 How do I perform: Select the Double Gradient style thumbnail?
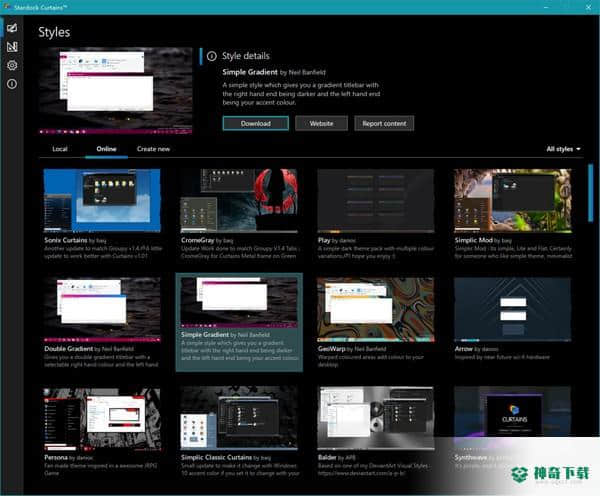(102, 309)
